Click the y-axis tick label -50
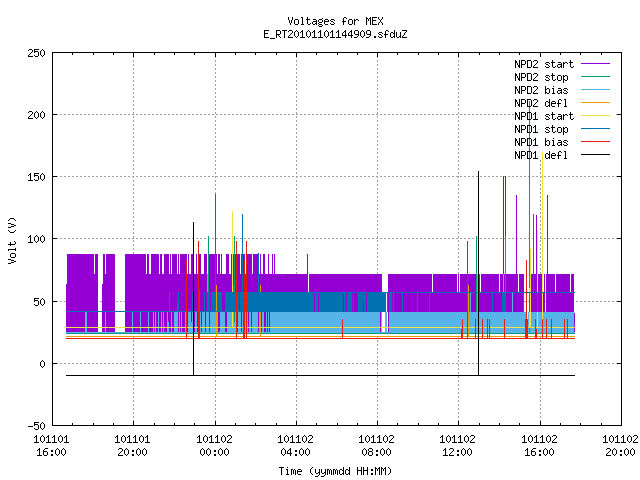Image resolution: width=640 pixels, height=480 pixels. coord(36,427)
